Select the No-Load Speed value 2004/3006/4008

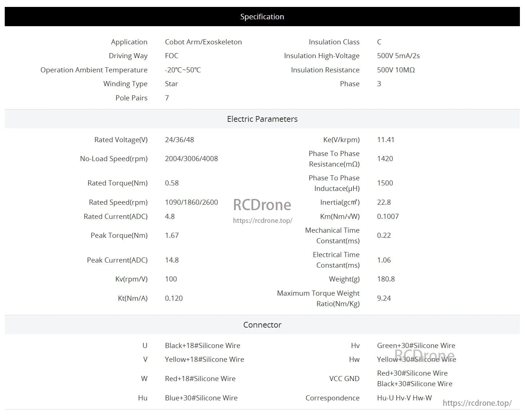pyautogui.click(x=191, y=159)
